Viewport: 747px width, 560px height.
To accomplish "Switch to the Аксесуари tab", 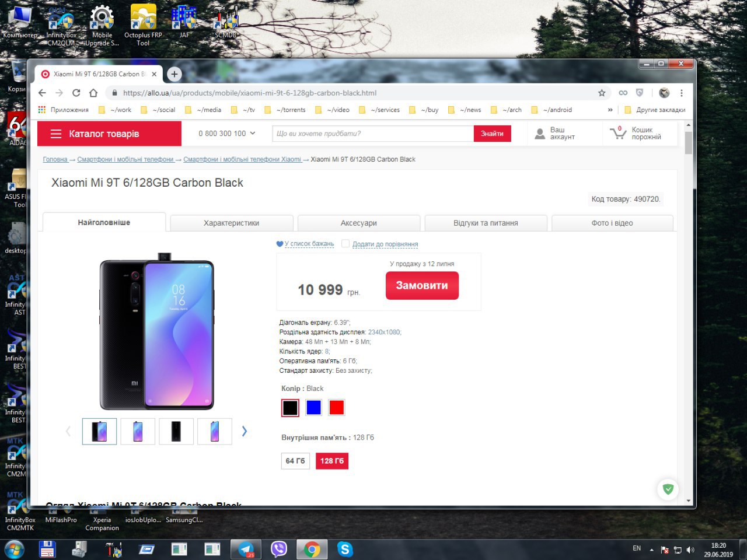I will pyautogui.click(x=359, y=223).
